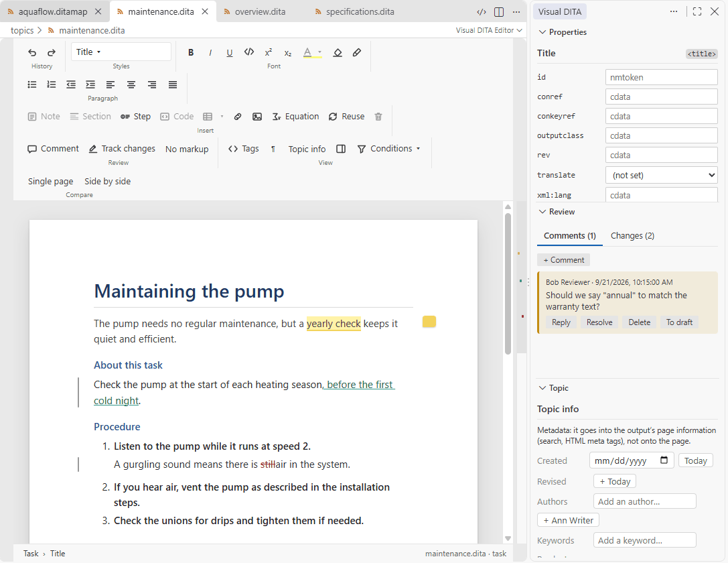Open the Visual DITA Editor selector
Screen dimensions: 728x563
pos(489,30)
